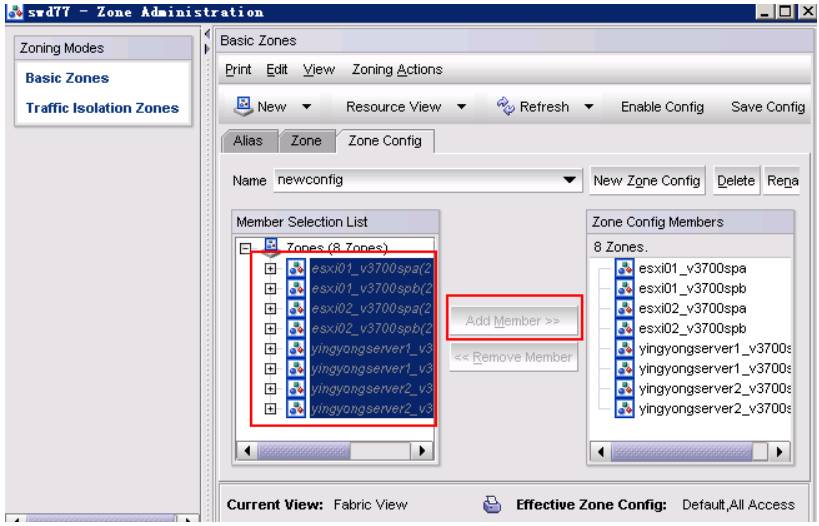Click the esxi02_v3700spa icon in Zone Config Members
The height and width of the screenshot is (526, 819).
click(624, 308)
